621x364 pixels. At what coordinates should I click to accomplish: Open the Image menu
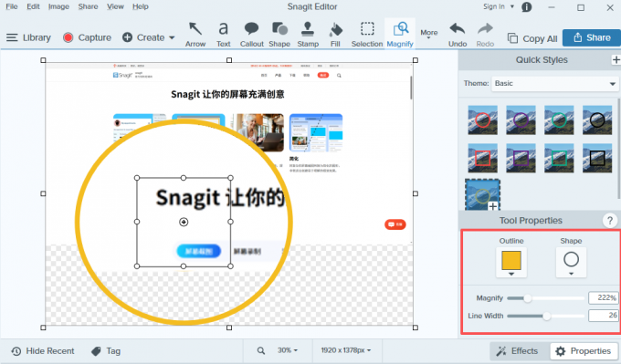point(58,6)
